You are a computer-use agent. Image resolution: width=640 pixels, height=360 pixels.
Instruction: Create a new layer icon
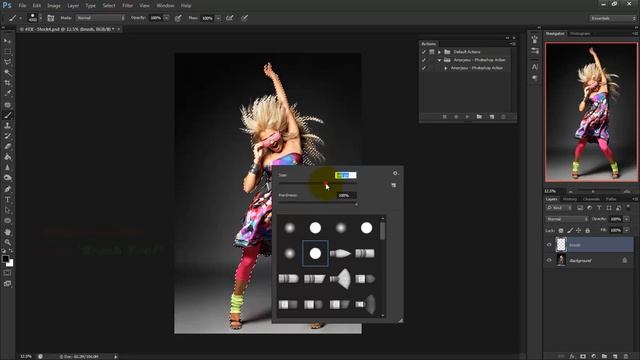click(x=615, y=356)
